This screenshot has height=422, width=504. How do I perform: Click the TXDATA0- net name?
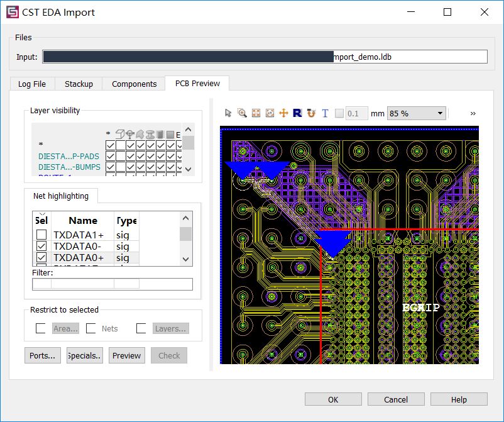[77, 247]
